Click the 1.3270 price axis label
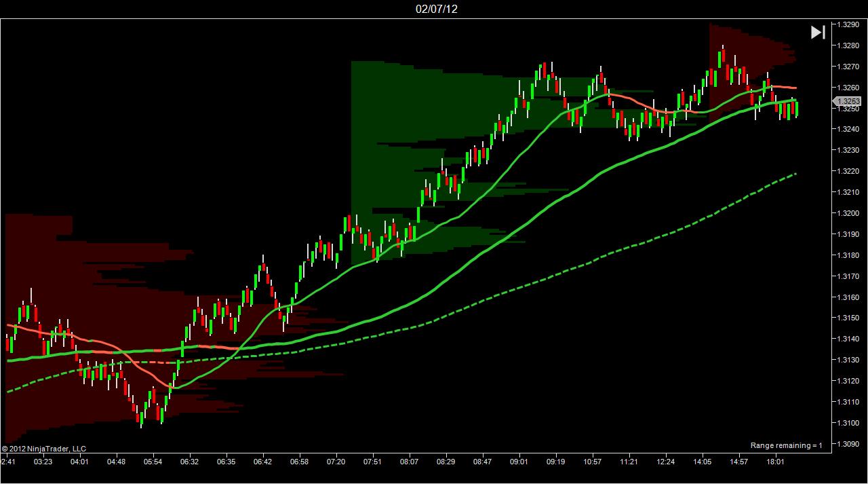 [848, 67]
